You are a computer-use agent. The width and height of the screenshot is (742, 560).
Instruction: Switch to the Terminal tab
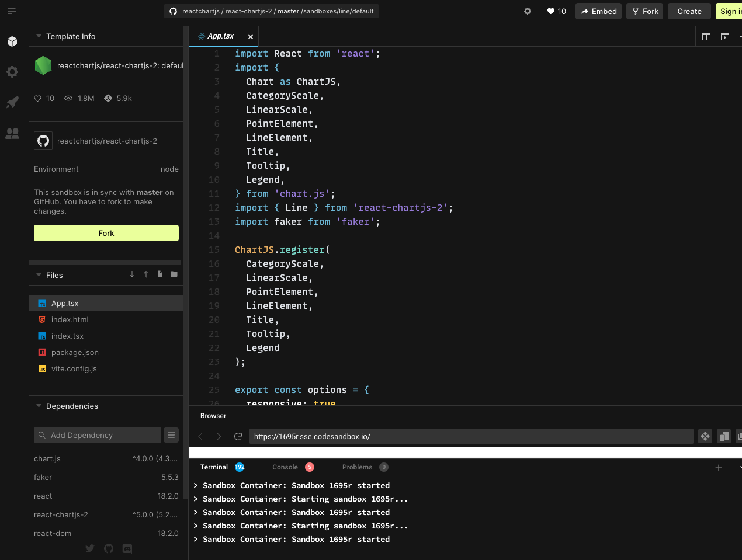pos(222,467)
